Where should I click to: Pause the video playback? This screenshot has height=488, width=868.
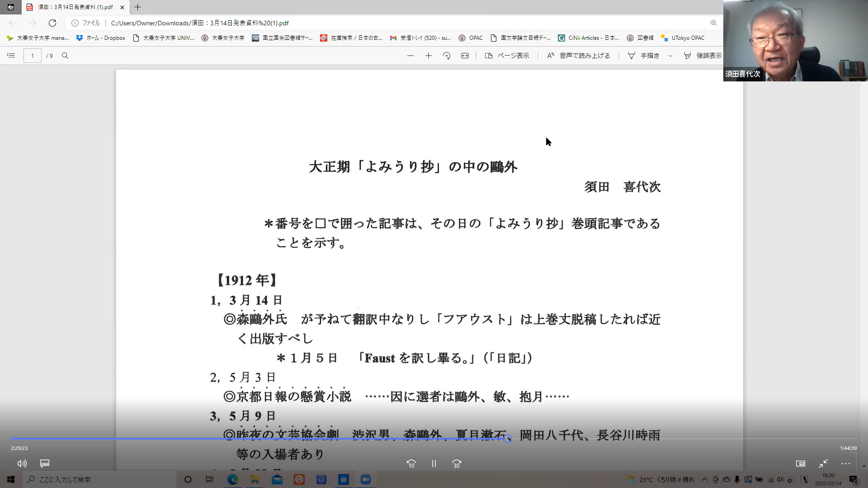tap(434, 464)
